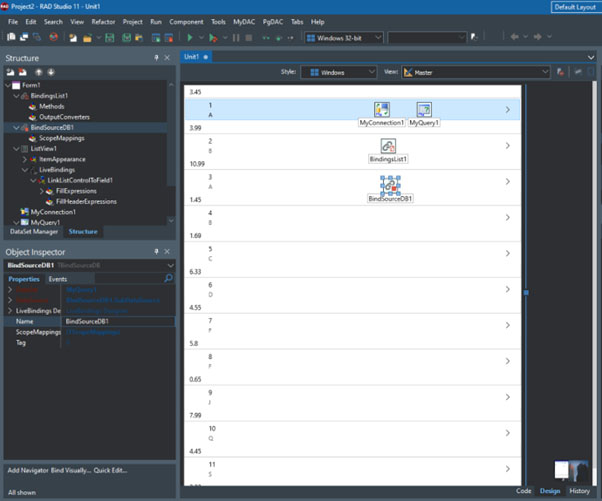Select the MyQuery1 component icon on form
The image size is (602, 501).
424,109
